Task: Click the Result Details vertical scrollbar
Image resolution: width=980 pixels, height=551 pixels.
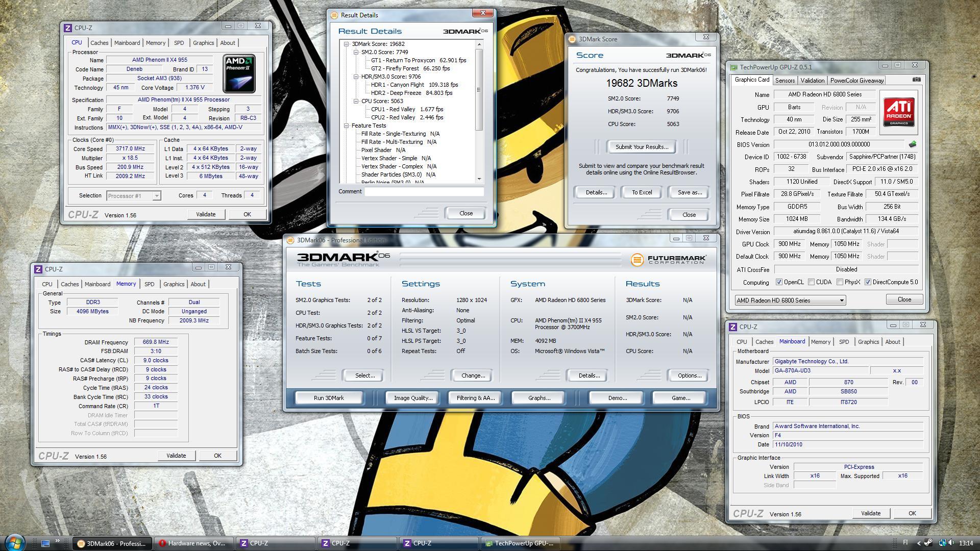Action: click(x=479, y=90)
